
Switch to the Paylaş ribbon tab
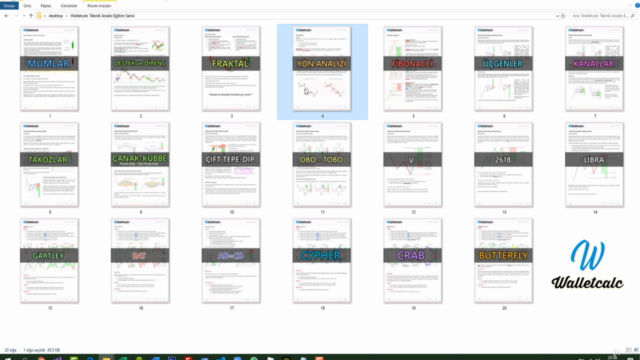tap(46, 6)
